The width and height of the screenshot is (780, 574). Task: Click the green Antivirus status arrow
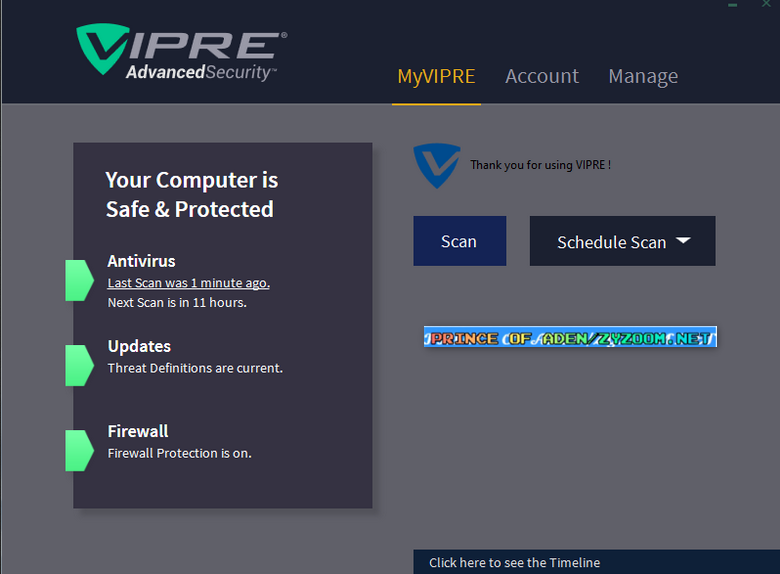(80, 281)
